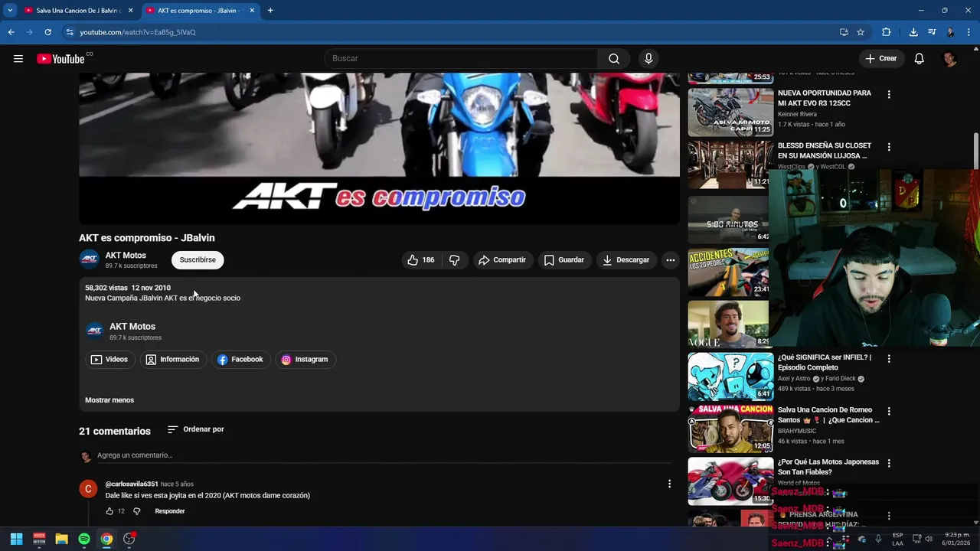Bookmark this page with the star icon
Viewport: 980px width, 551px height.
[x=861, y=32]
